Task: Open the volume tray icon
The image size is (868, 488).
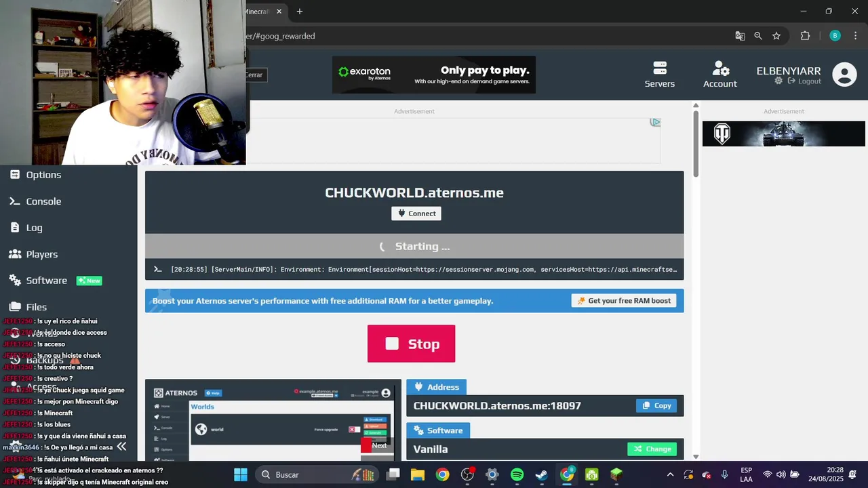Action: [x=781, y=474]
